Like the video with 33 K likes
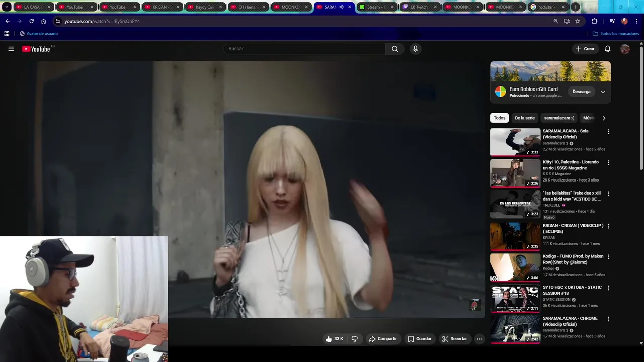The height and width of the screenshot is (362, 644). click(334, 339)
